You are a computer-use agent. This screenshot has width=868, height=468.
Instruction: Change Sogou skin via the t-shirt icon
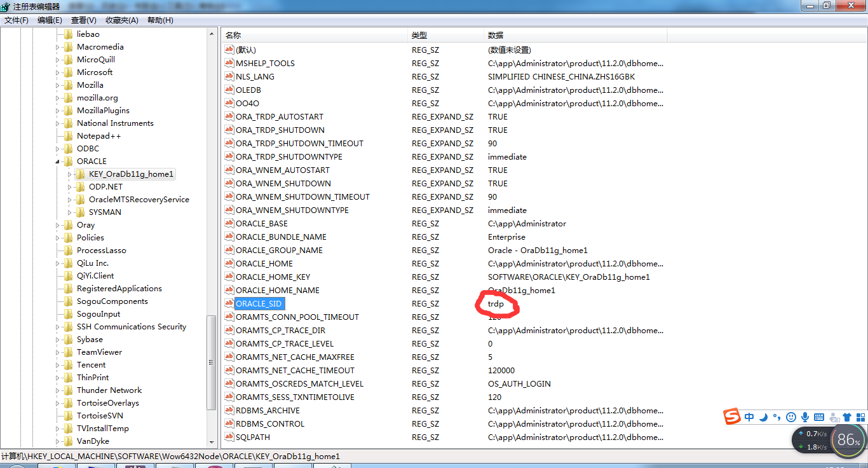[847, 416]
